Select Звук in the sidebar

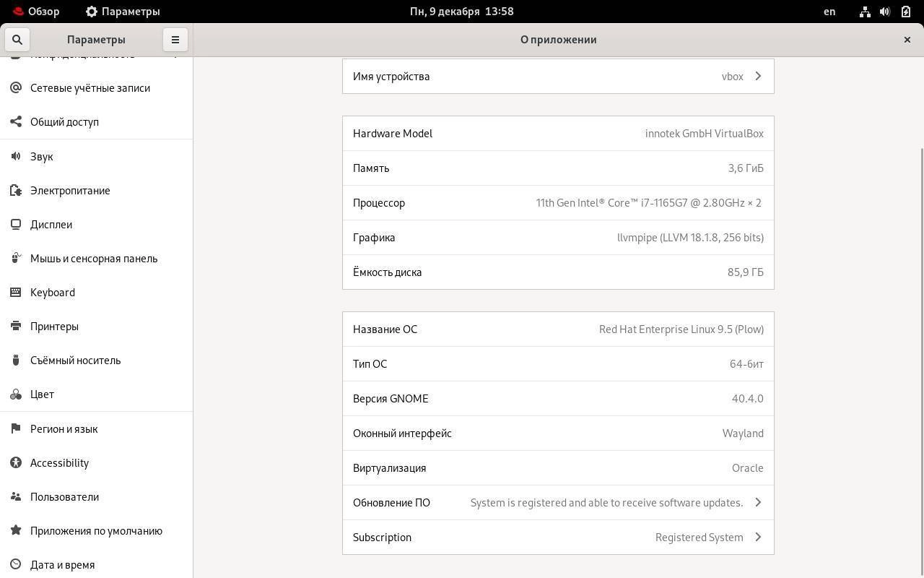(96, 156)
